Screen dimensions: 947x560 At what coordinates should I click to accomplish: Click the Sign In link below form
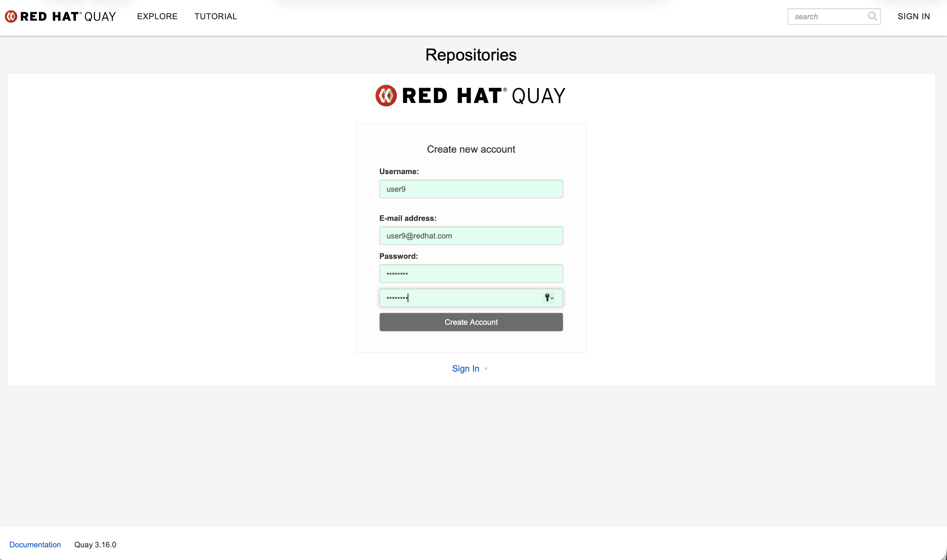(x=465, y=369)
